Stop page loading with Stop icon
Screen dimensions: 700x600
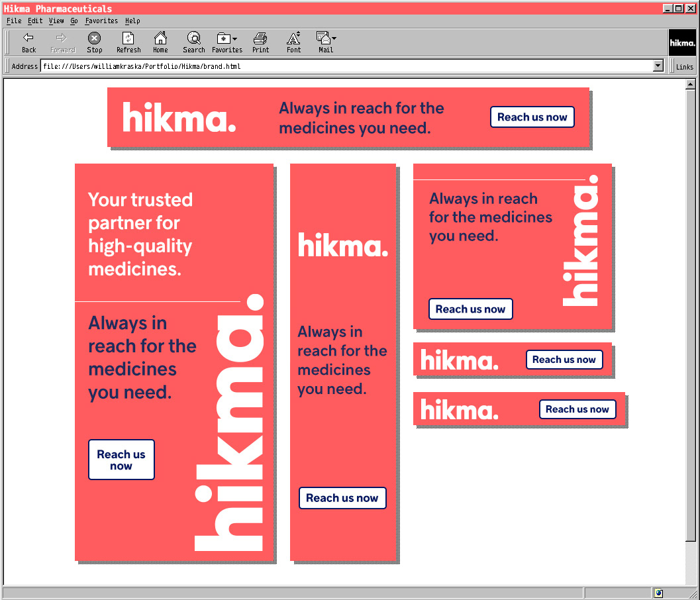pyautogui.click(x=94, y=38)
